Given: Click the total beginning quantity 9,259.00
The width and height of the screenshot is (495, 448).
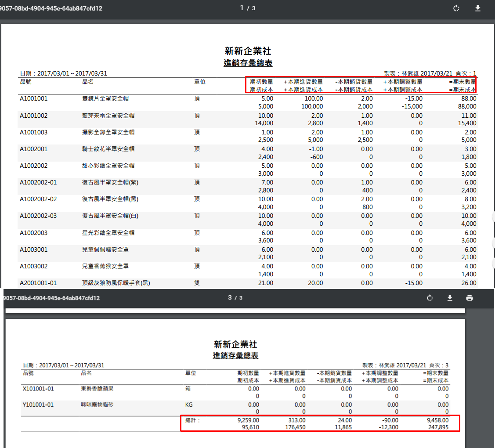Looking at the screenshot, I should [248, 420].
